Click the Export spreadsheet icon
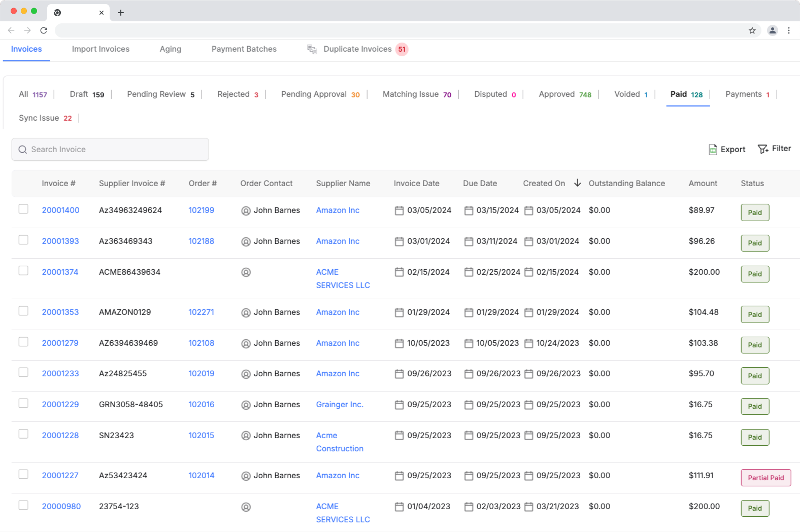Viewport: 800px width, 532px height. pyautogui.click(x=713, y=150)
